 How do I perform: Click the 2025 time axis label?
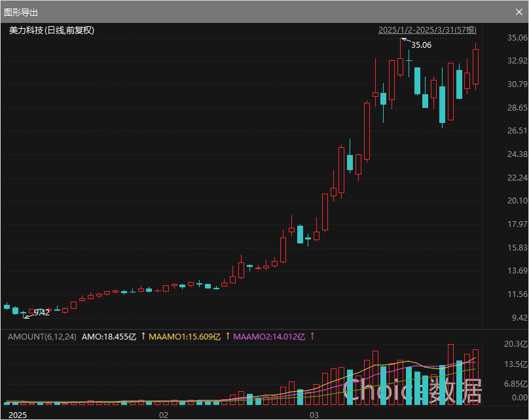point(18,415)
